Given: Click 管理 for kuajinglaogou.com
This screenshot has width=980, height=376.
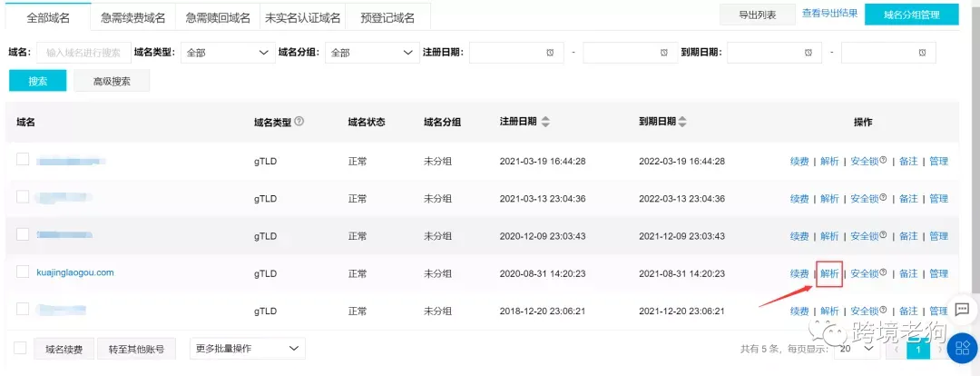Looking at the screenshot, I should pos(939,273).
